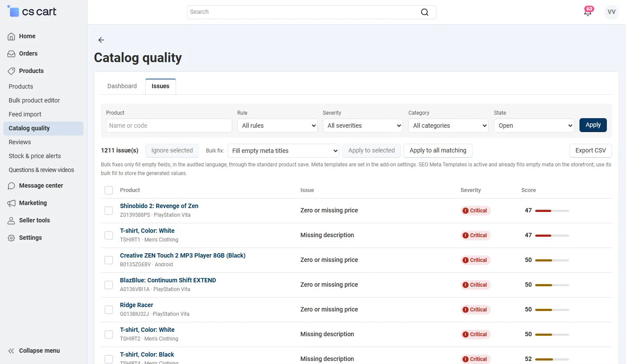Check the T-shirt White TSHIRT1 row
Screen dimensions: 626x364
[109, 235]
